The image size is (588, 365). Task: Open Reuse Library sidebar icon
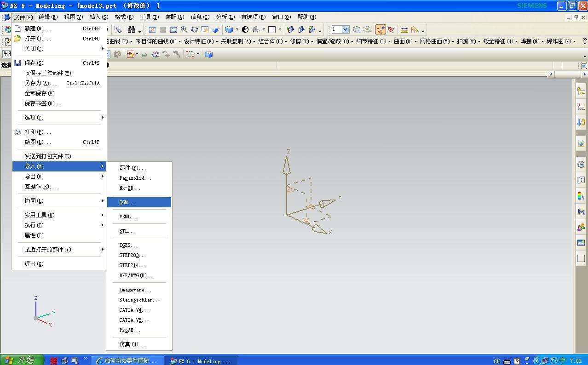(x=581, y=122)
